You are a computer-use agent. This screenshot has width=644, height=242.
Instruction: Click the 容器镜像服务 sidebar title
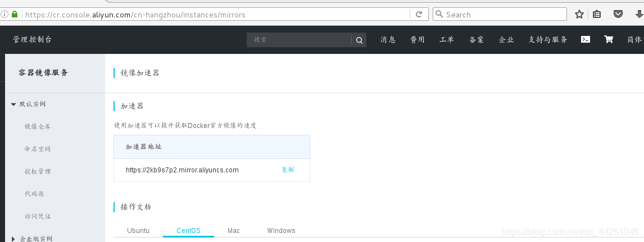click(x=43, y=73)
